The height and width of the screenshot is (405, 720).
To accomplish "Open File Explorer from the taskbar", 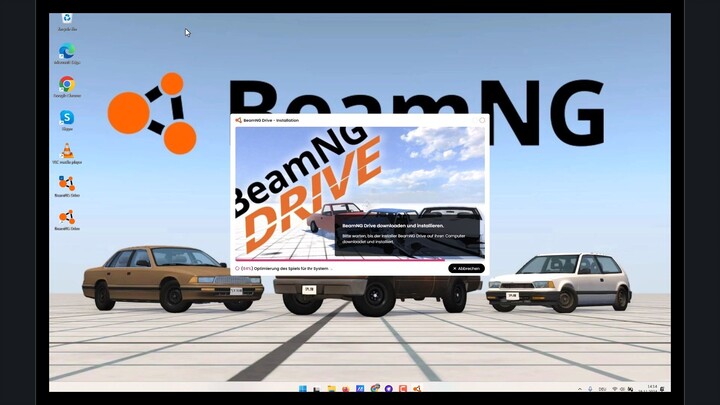I will tap(332, 389).
